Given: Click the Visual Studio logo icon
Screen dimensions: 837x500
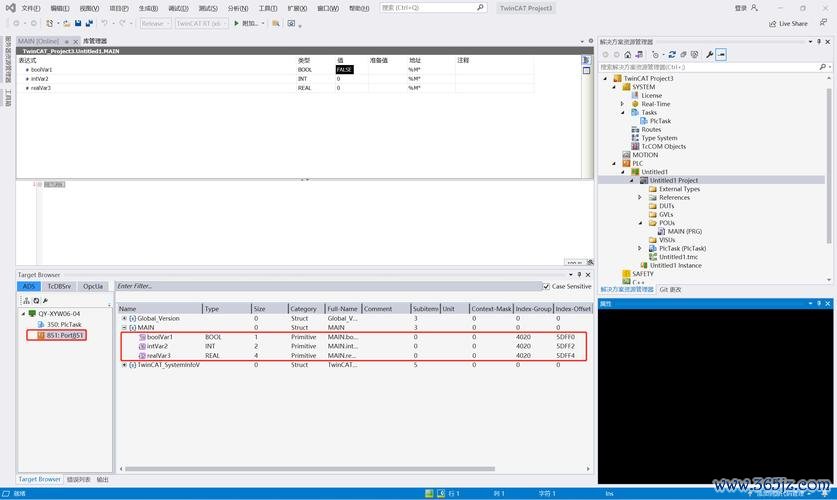Looking at the screenshot, I should click(10, 8).
